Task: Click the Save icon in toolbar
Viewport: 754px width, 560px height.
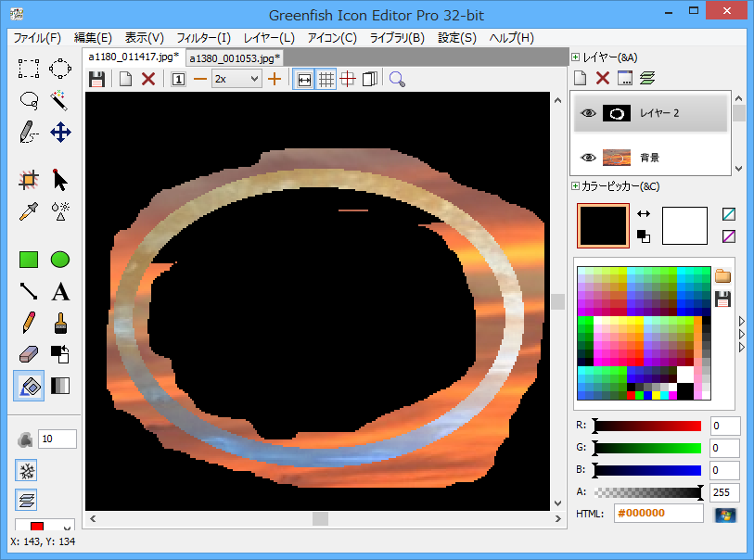Action: tap(96, 80)
